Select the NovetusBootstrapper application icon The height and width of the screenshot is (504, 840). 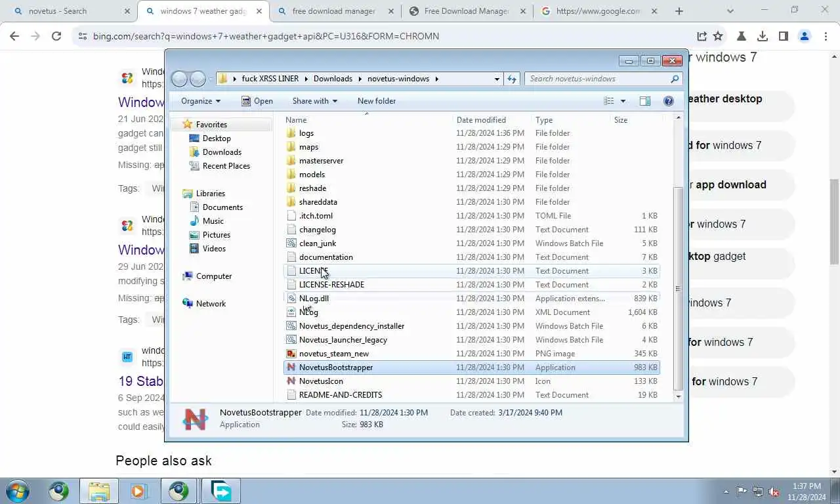(x=292, y=367)
